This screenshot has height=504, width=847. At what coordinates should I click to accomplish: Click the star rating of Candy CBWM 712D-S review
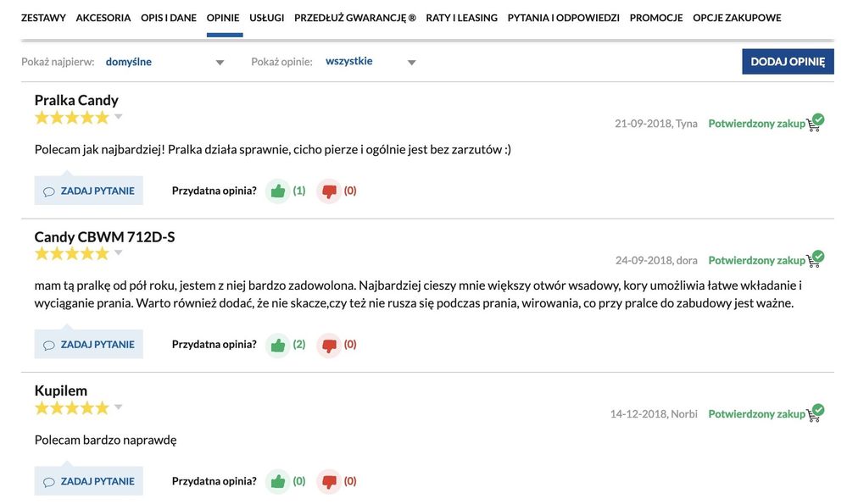point(72,253)
